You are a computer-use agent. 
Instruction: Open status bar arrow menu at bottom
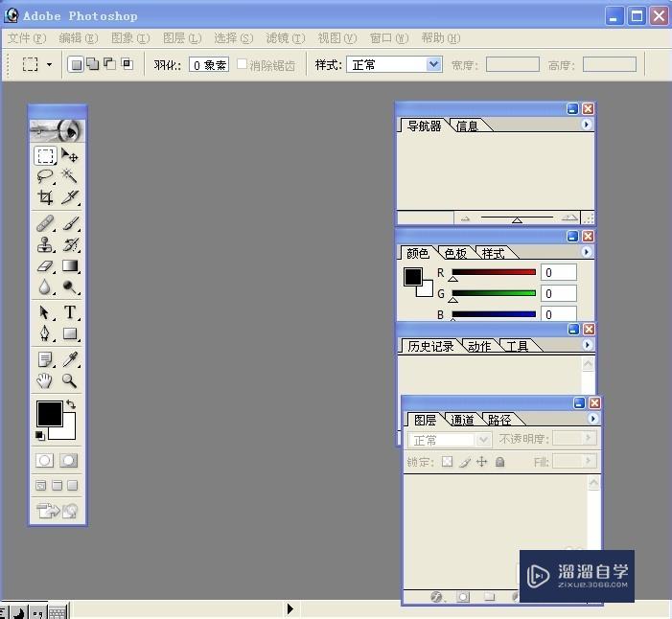point(290,608)
